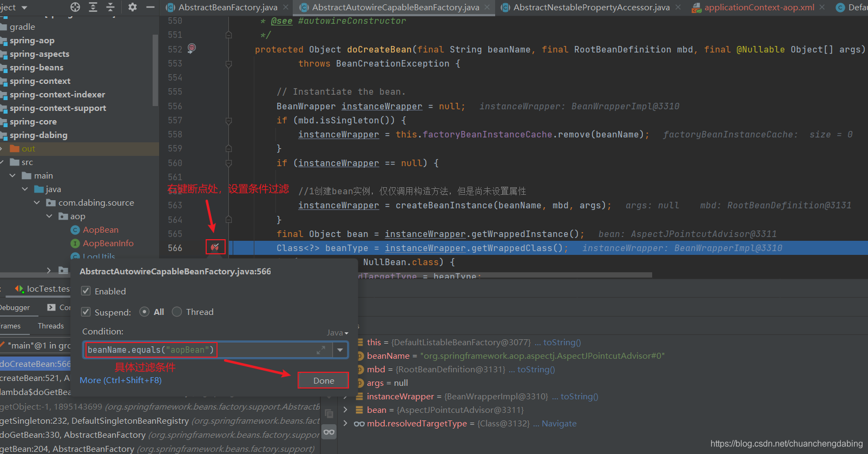The image size is (868, 454).
Task: Open the Java language dropdown for condition
Action: [338, 333]
